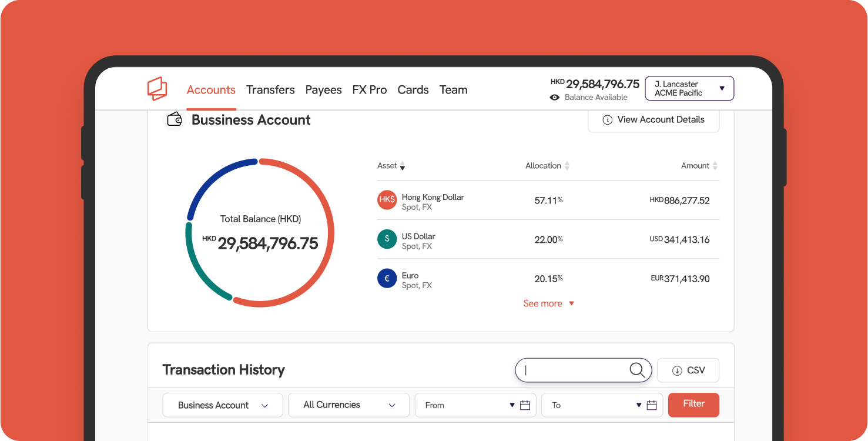This screenshot has width=868, height=441.
Task: Sort by Amount column arrows
Action: pos(715,166)
